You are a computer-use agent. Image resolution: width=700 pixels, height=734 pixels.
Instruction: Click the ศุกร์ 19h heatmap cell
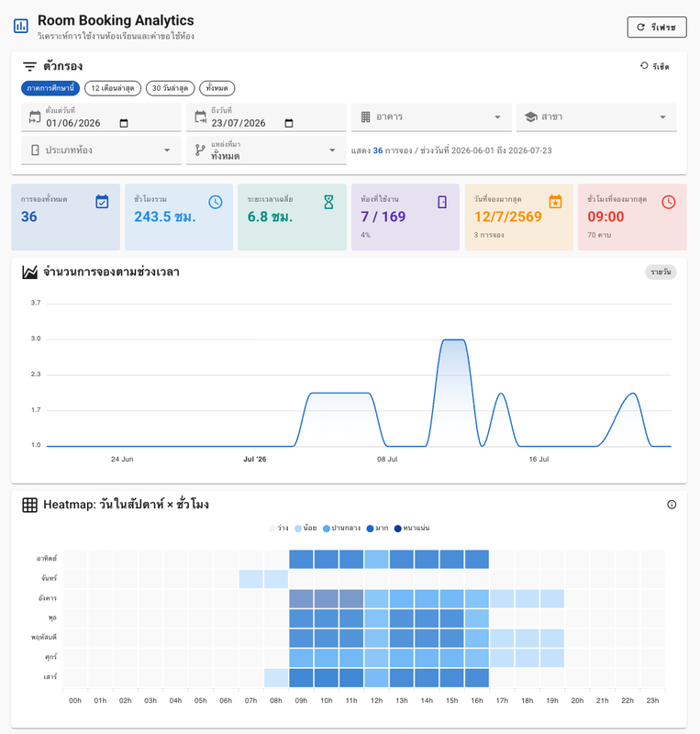pyautogui.click(x=552, y=658)
